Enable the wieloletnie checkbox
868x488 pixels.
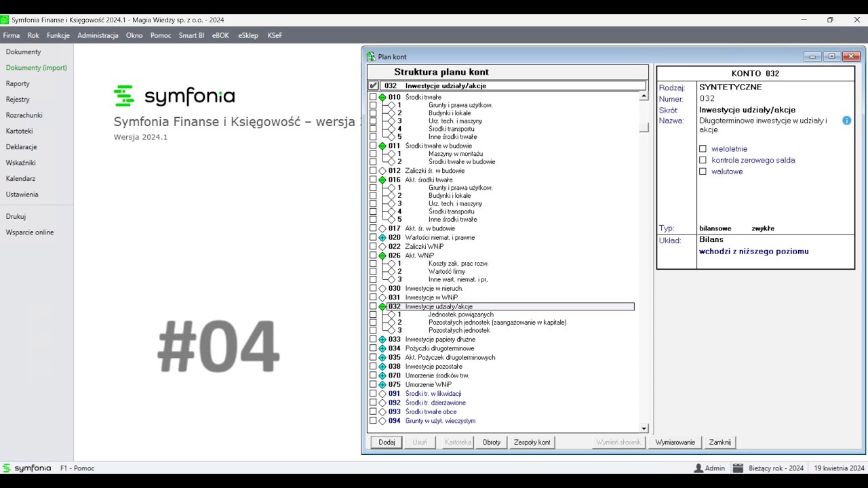coord(703,149)
